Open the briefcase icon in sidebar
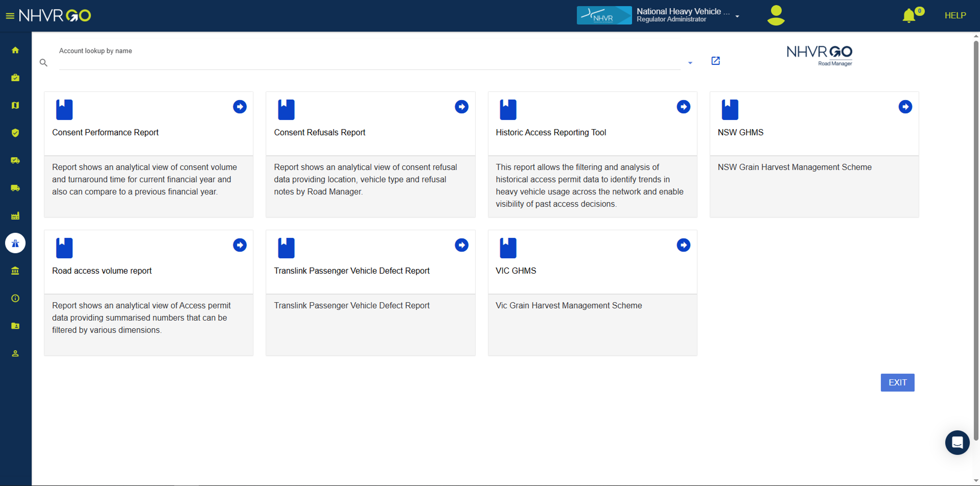This screenshot has width=980, height=486. point(15,78)
